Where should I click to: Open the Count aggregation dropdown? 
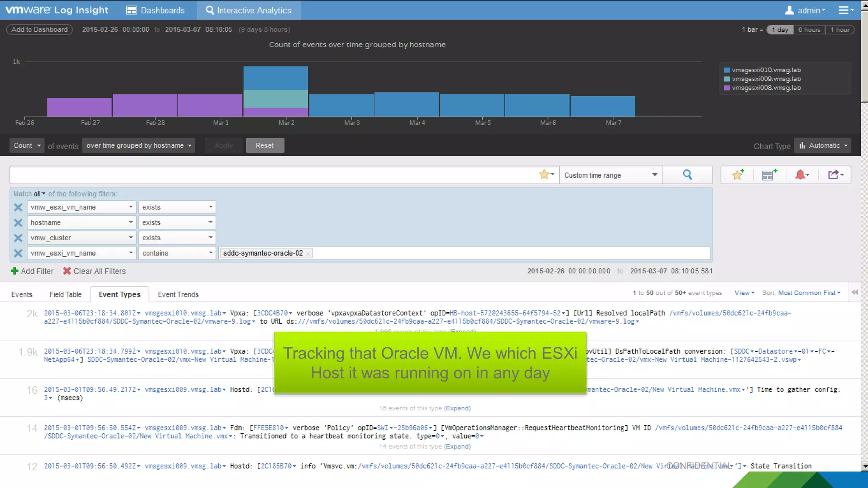click(27, 145)
